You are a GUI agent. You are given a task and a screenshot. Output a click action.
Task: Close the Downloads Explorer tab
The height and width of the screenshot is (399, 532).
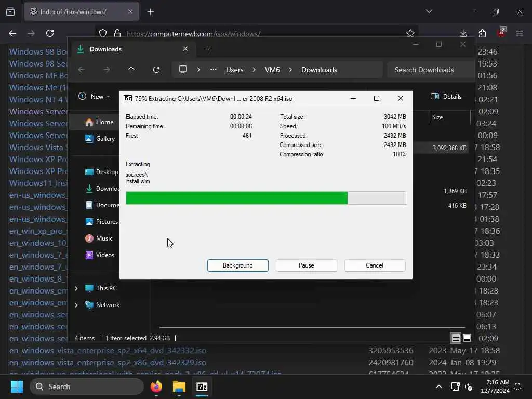185,49
